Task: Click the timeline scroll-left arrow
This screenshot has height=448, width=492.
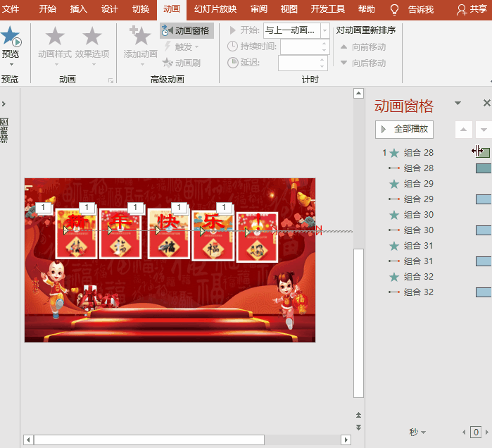Action: pyautogui.click(x=464, y=433)
